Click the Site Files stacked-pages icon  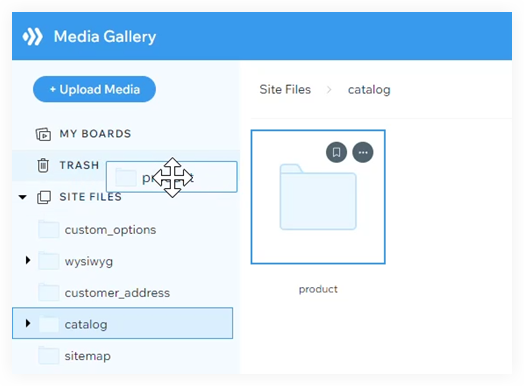pyautogui.click(x=44, y=197)
